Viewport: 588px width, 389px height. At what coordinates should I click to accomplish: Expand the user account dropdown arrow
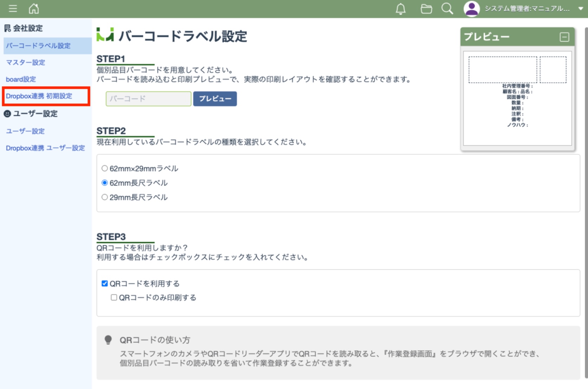click(x=580, y=9)
